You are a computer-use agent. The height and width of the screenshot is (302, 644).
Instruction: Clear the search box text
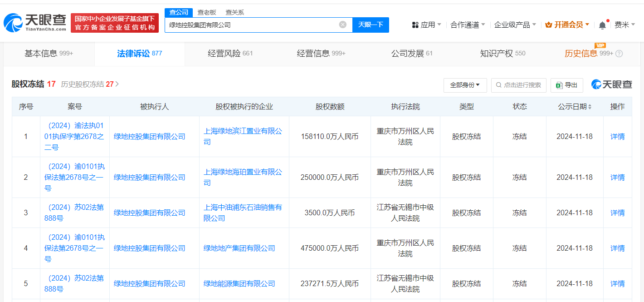[x=343, y=25]
